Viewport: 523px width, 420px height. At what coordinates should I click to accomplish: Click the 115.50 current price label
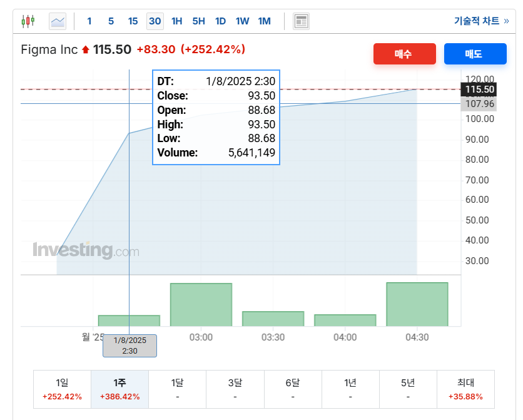tap(479, 90)
